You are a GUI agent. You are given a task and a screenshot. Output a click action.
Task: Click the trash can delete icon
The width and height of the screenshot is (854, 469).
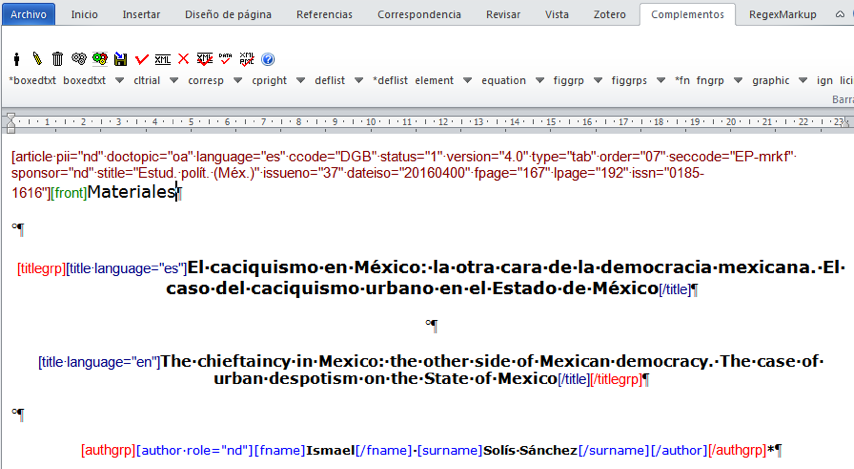coord(57,59)
